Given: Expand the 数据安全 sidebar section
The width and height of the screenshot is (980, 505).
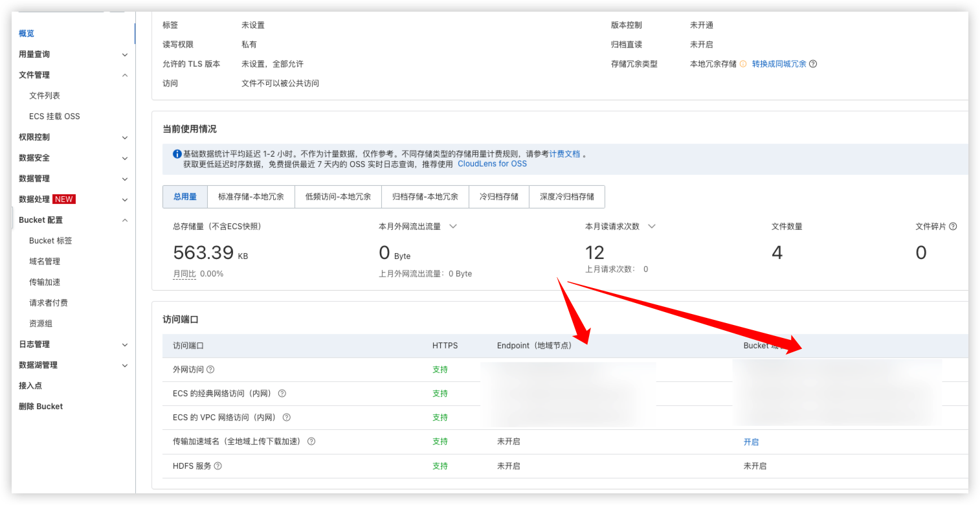Looking at the screenshot, I should click(73, 158).
